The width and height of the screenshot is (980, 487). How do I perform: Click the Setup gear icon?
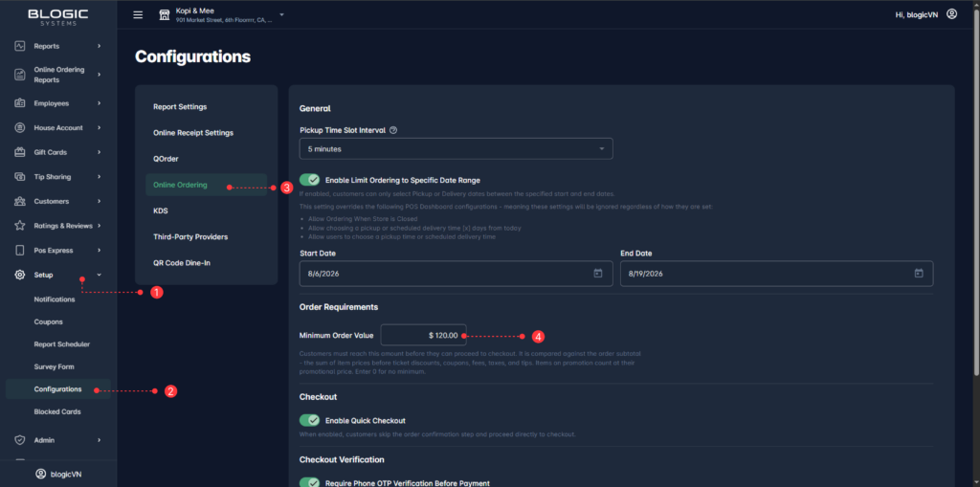point(20,275)
